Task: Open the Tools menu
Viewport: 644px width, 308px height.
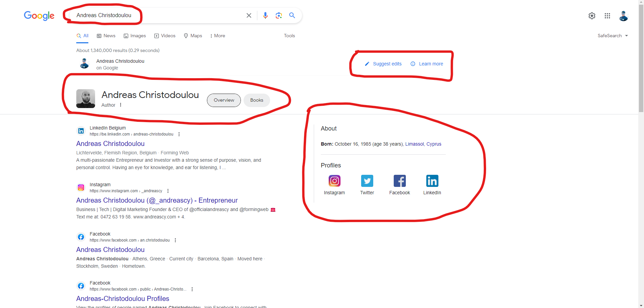Action: coord(289,36)
